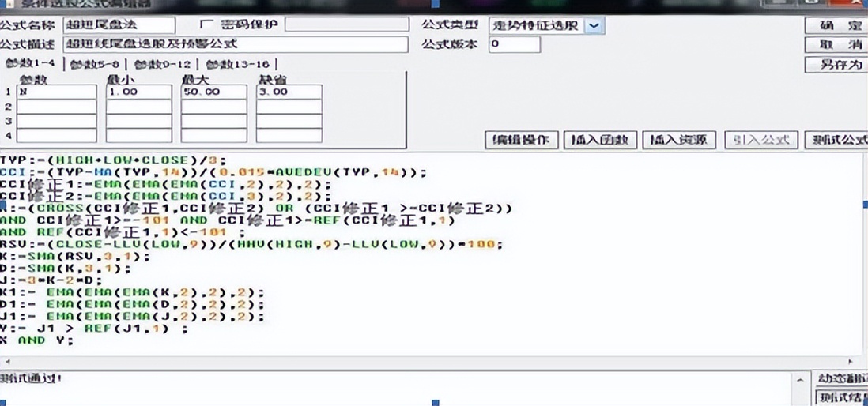Select the parameter 1 最大 value cell
Screen dimensions: 868x406
214,92
